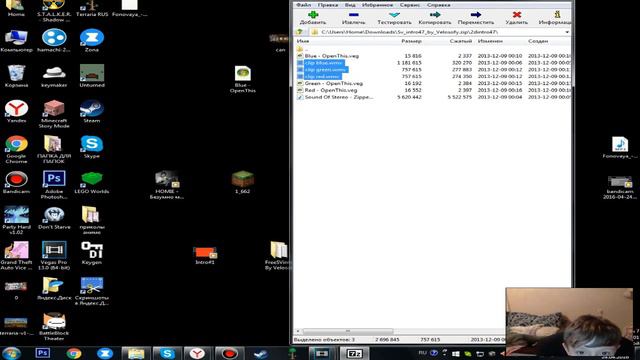This screenshot has width=640, height=360.
Task: Click the Yandex desktop icon
Action: (x=16, y=111)
